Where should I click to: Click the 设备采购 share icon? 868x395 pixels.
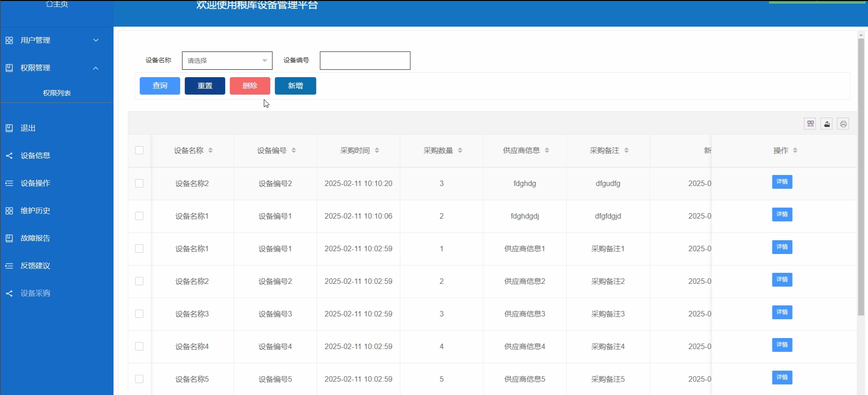tap(9, 293)
